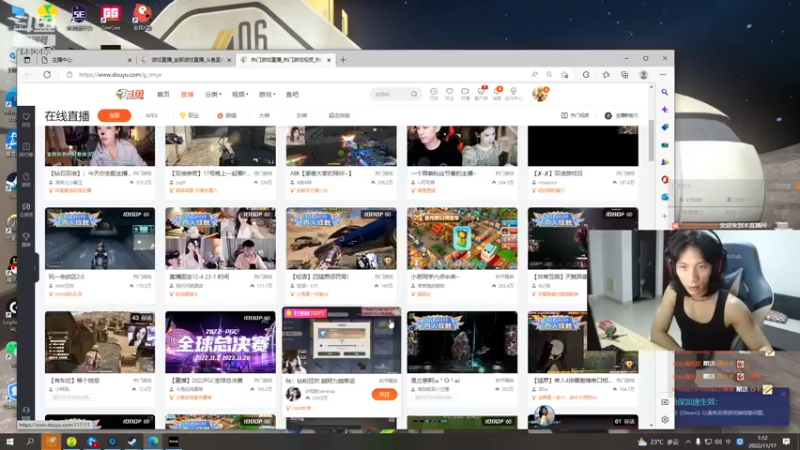The image size is (800, 450).
Task: Click the read aloud icon in address bar
Action: (x=534, y=74)
